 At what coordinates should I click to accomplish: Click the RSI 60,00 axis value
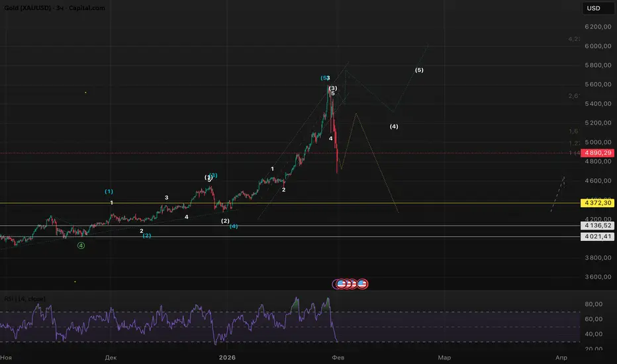pyautogui.click(x=594, y=319)
